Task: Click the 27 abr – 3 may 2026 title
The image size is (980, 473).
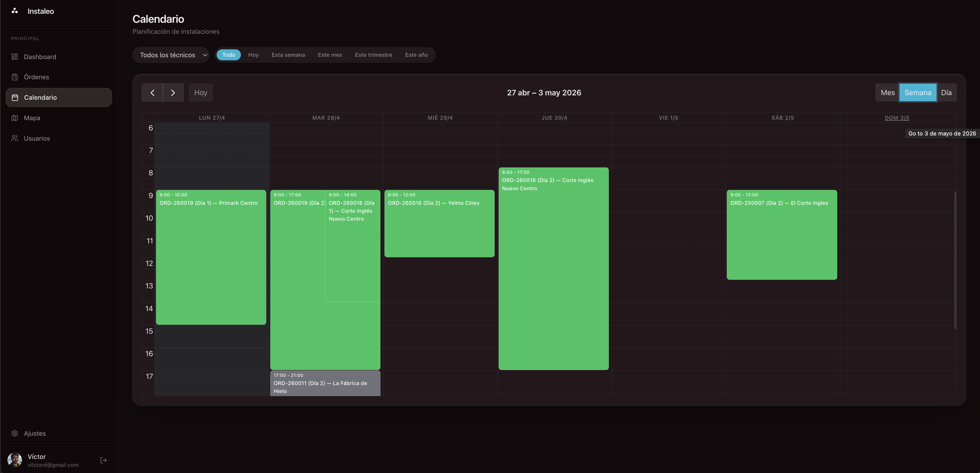Action: coord(544,93)
